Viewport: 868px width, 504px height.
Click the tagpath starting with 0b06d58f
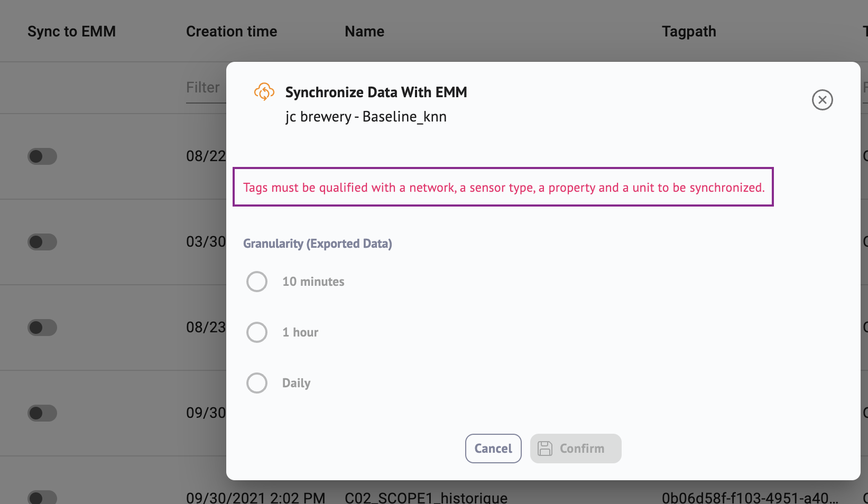(750, 498)
